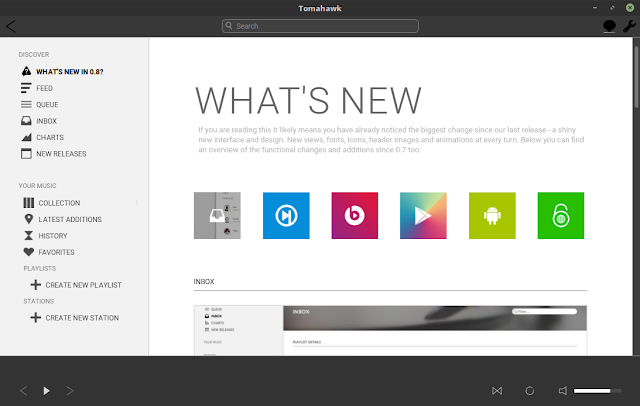Open settings via the wrench icon
This screenshot has width=640, height=406.
coord(629,26)
